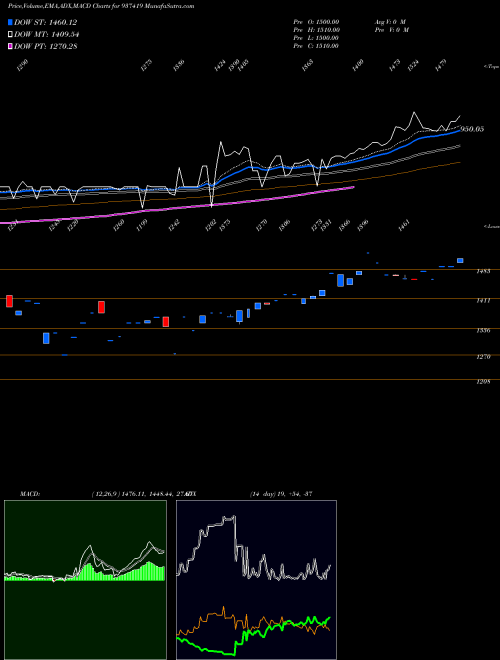This screenshot has width=500, height=660.
Task: Click the 1336 price axis label
Action: pos(483,330)
